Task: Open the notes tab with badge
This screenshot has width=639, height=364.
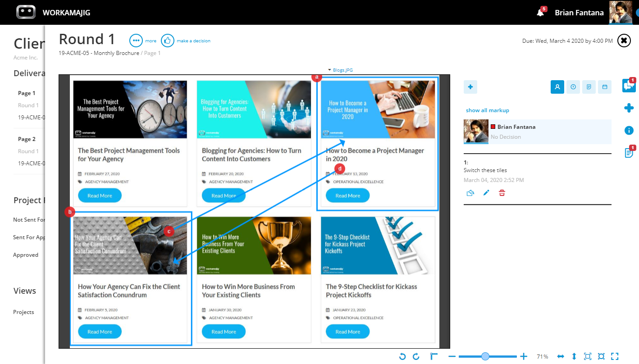Action: [629, 152]
